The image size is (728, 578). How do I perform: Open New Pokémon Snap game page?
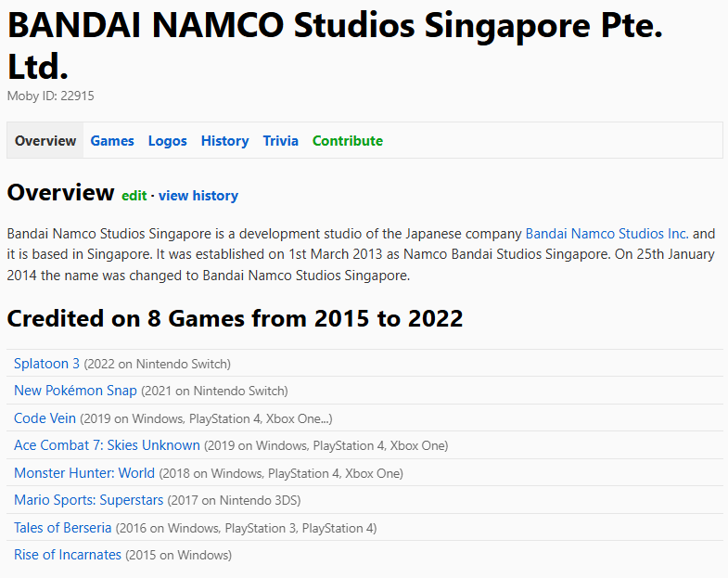(x=75, y=391)
